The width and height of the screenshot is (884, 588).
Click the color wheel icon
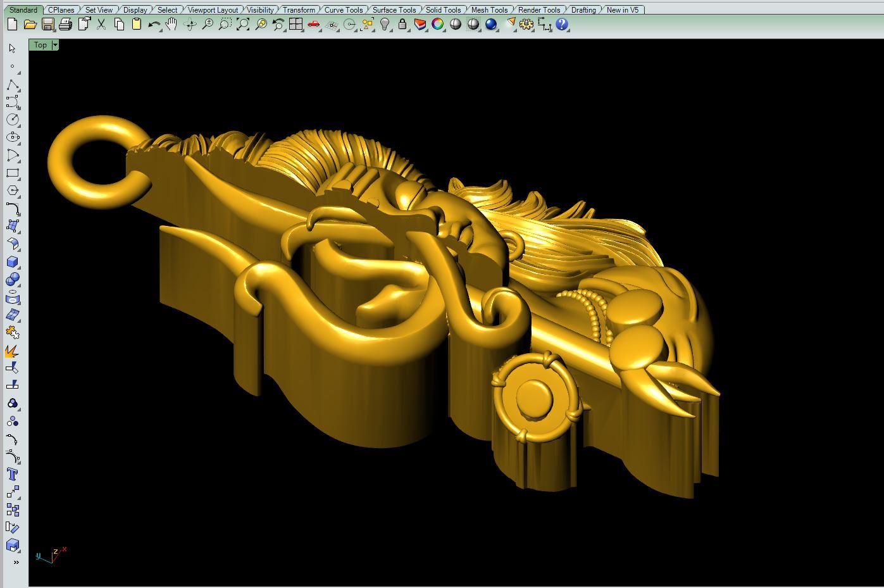pyautogui.click(x=437, y=25)
